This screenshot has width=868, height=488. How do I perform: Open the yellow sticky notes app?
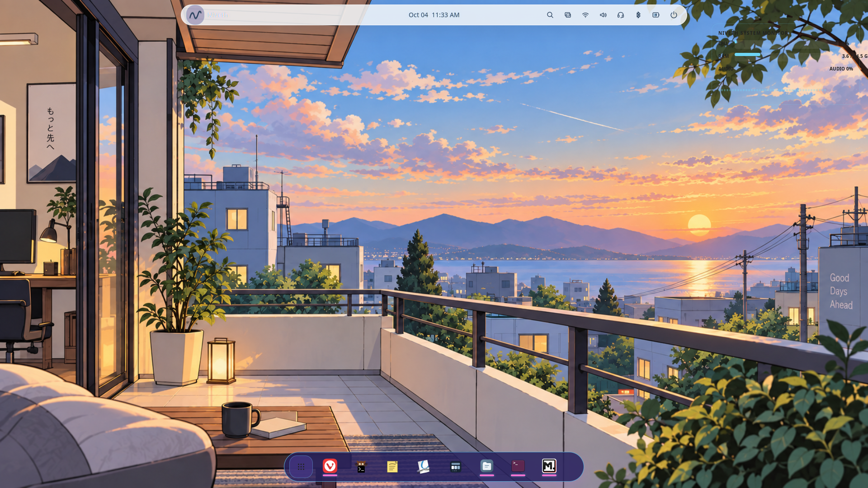coord(392,466)
